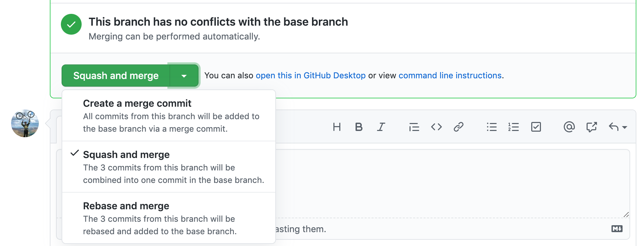Image resolution: width=644 pixels, height=246 pixels.
Task: Insert a numbered list
Action: click(x=514, y=127)
